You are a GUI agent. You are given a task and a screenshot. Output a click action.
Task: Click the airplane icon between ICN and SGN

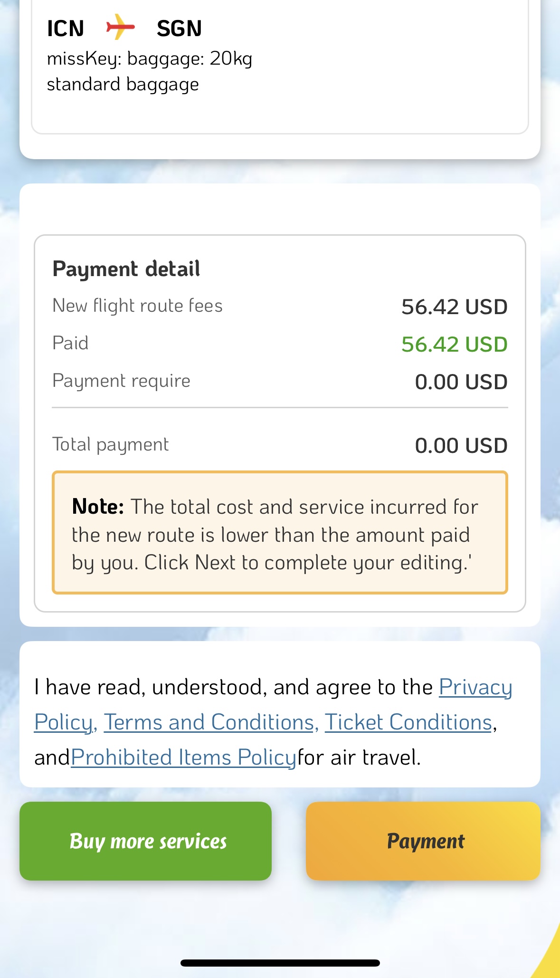point(120,28)
